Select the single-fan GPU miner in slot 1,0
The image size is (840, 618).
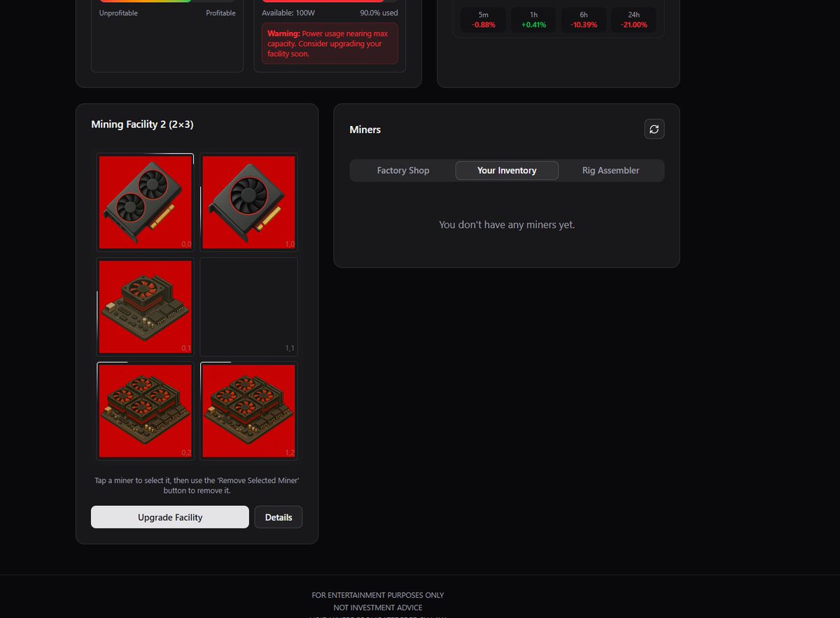248,202
